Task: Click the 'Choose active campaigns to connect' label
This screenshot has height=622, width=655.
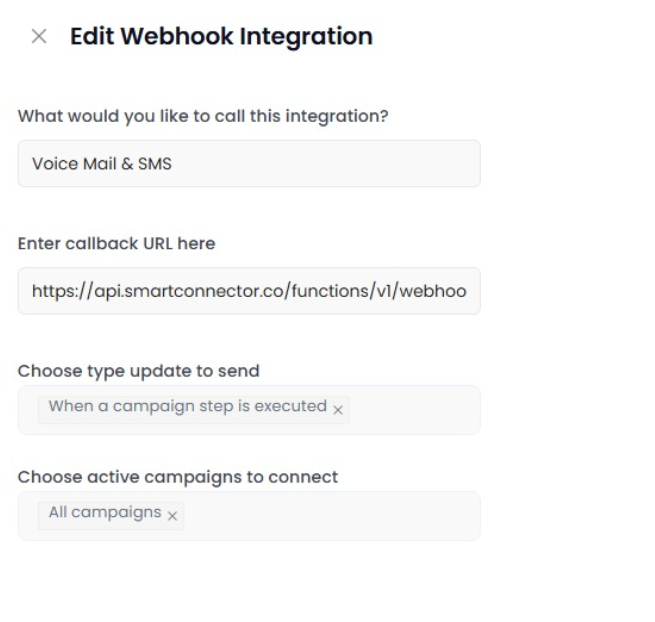Action: [178, 477]
